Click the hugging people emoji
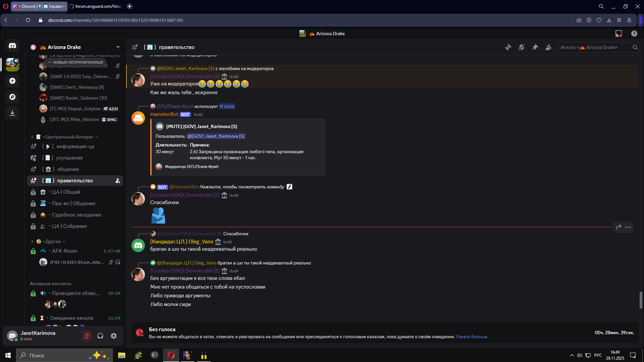 click(158, 216)
